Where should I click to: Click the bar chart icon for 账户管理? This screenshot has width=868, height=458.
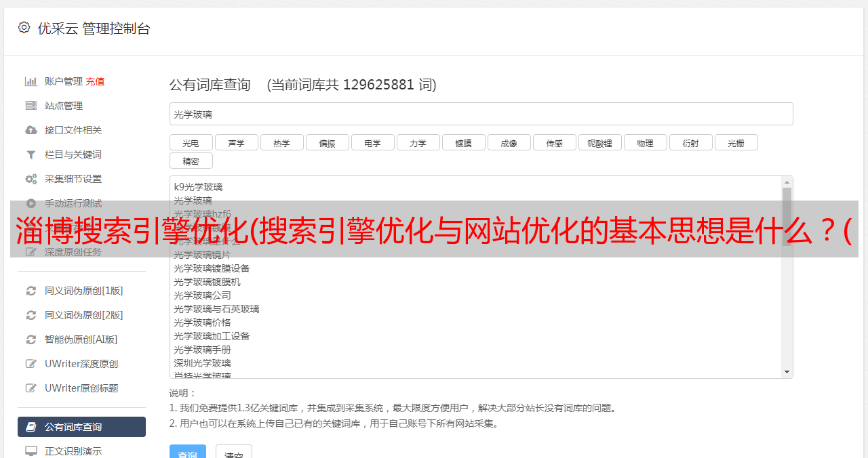point(31,81)
